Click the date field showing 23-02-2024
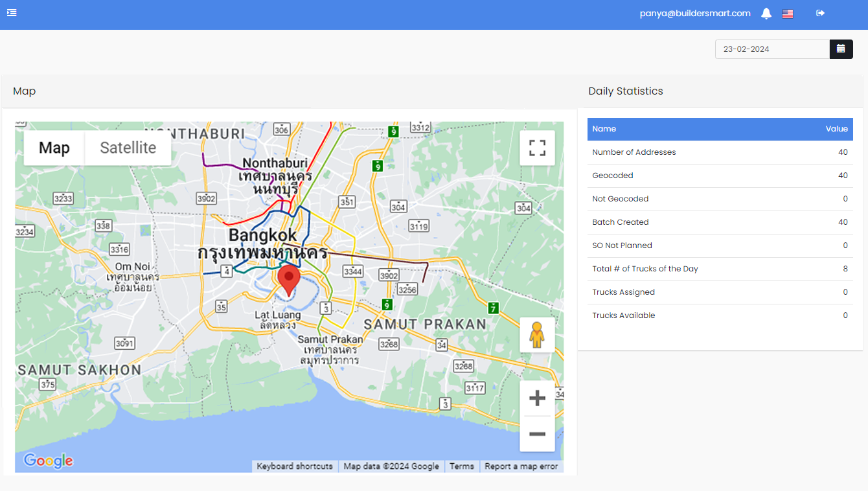The image size is (868, 491). (772, 49)
